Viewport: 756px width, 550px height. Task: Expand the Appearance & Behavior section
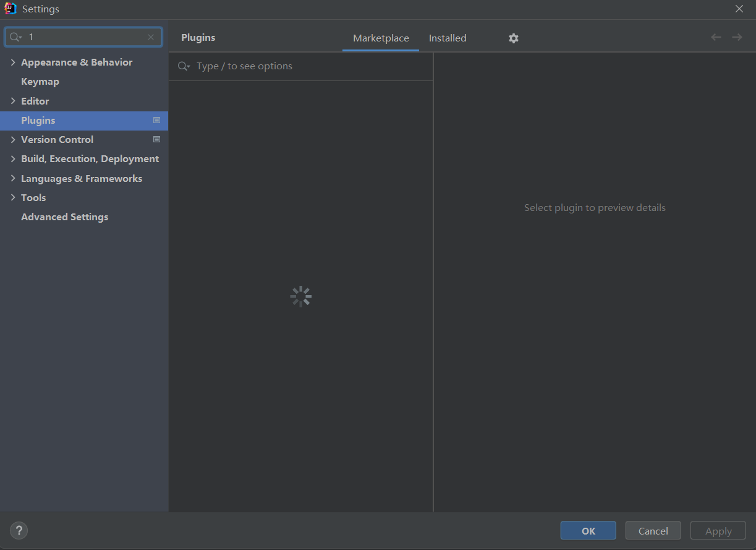tap(13, 62)
